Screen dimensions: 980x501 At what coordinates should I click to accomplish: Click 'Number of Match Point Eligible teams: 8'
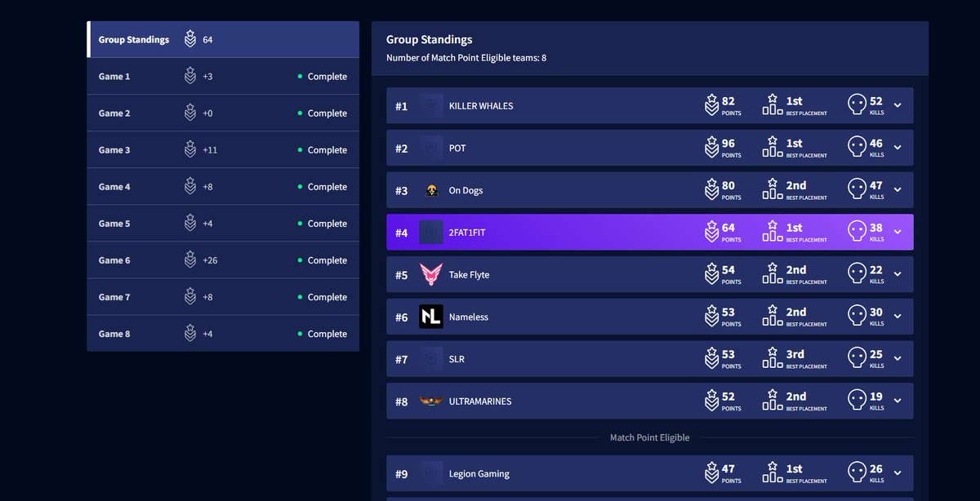tap(466, 58)
